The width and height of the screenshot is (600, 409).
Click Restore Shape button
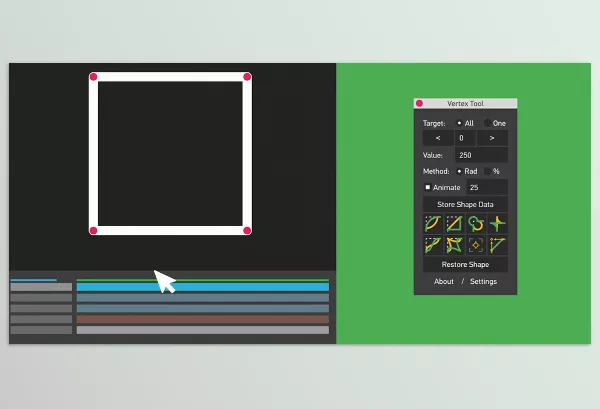point(465,264)
